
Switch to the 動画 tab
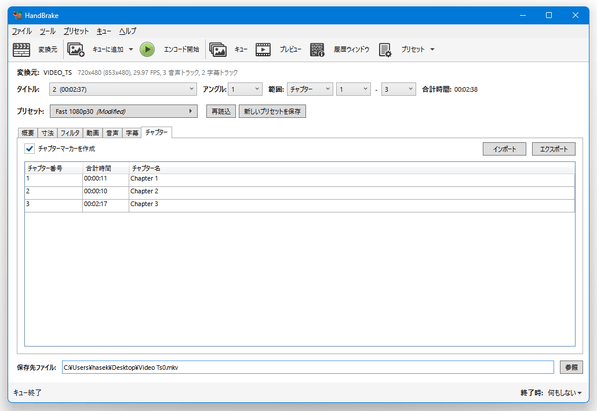pos(93,133)
